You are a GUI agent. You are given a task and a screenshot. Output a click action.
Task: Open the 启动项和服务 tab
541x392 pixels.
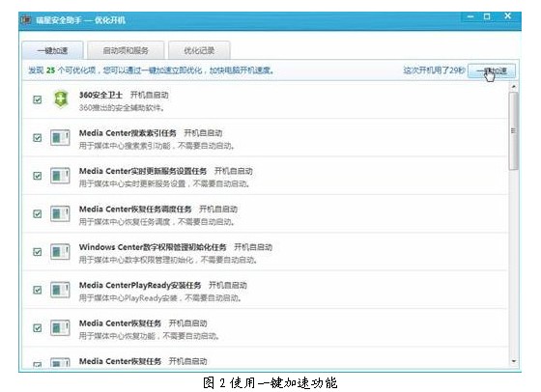pos(126,50)
